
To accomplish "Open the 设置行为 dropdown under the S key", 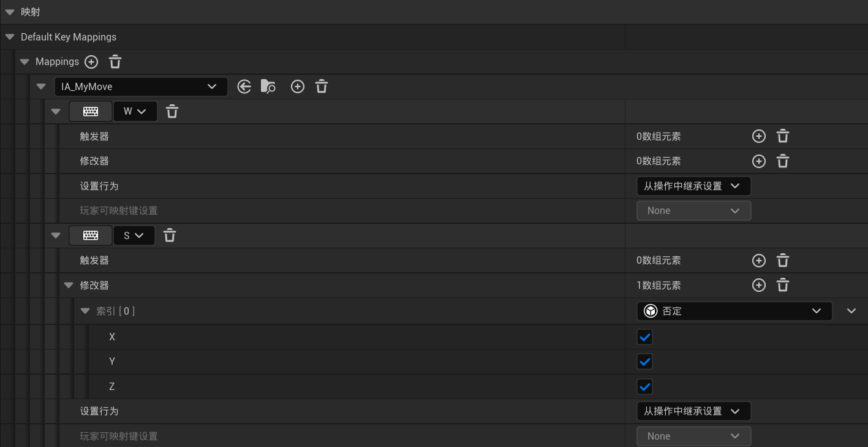I will (x=693, y=411).
